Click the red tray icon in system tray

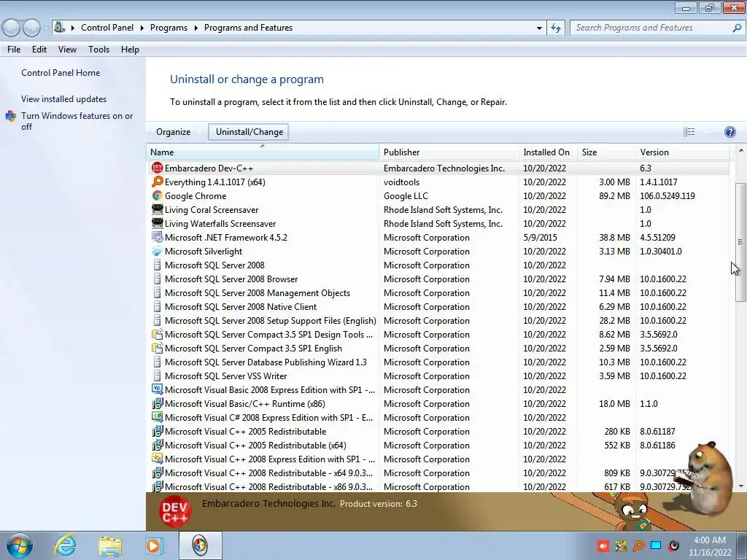pos(603,545)
